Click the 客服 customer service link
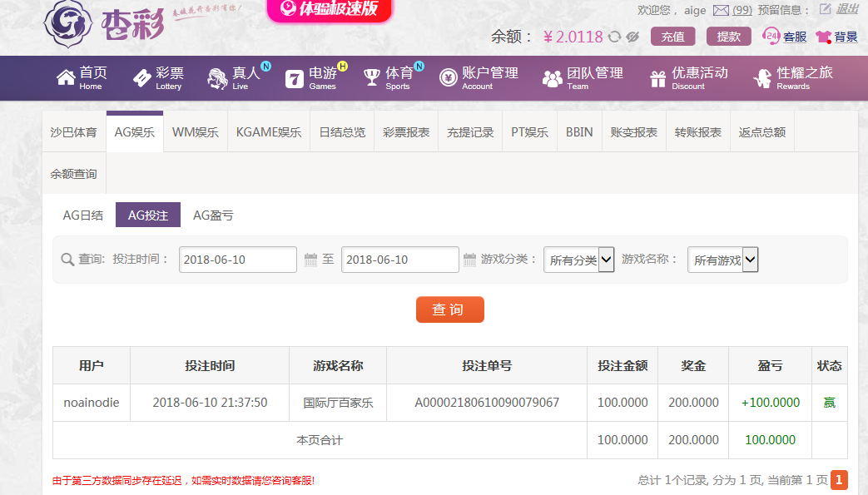The width and height of the screenshot is (868, 495). 795,37
